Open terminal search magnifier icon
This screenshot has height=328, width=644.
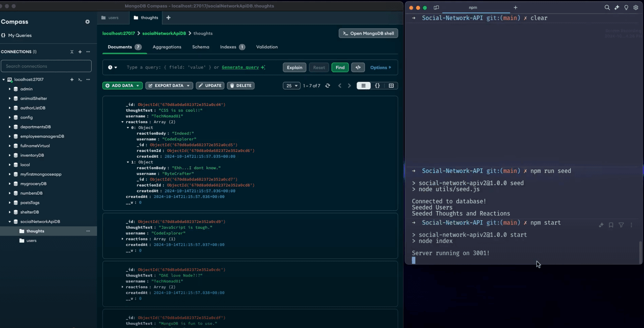tap(607, 7)
